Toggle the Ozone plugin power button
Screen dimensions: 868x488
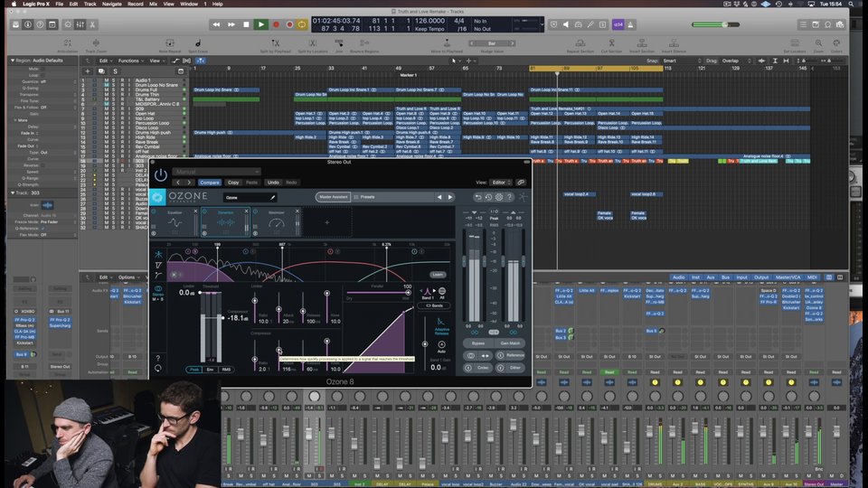tap(161, 175)
